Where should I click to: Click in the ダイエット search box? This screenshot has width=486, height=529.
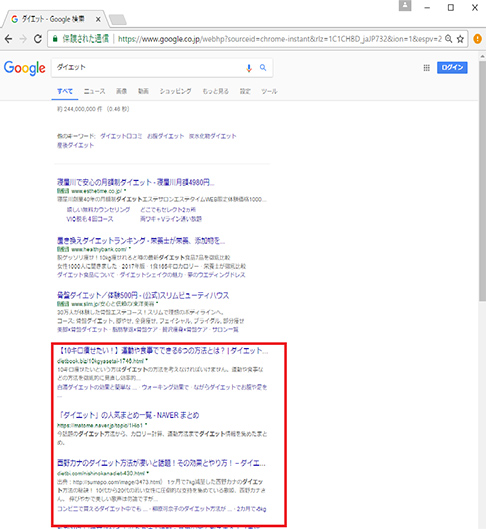tap(148, 68)
